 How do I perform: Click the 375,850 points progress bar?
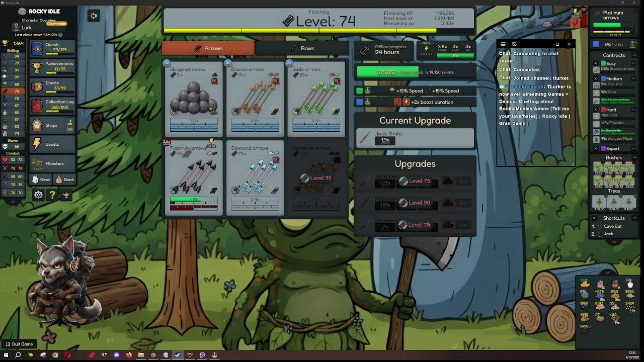click(x=415, y=72)
